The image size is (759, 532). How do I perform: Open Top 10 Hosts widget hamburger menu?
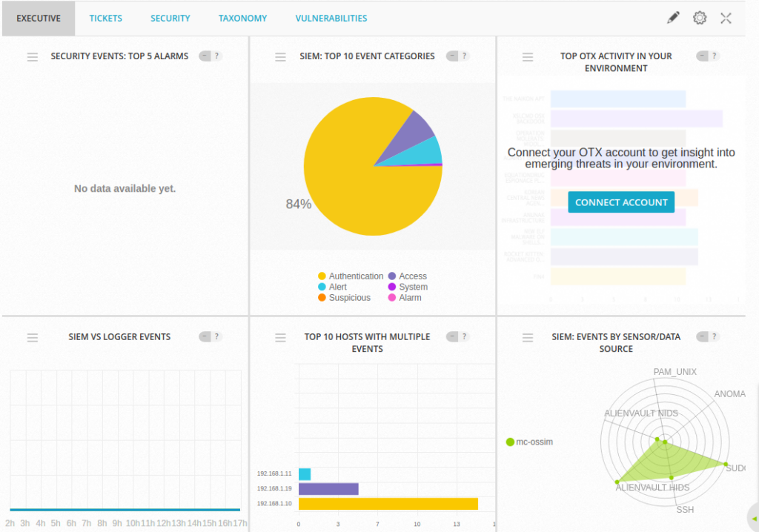[x=280, y=337]
